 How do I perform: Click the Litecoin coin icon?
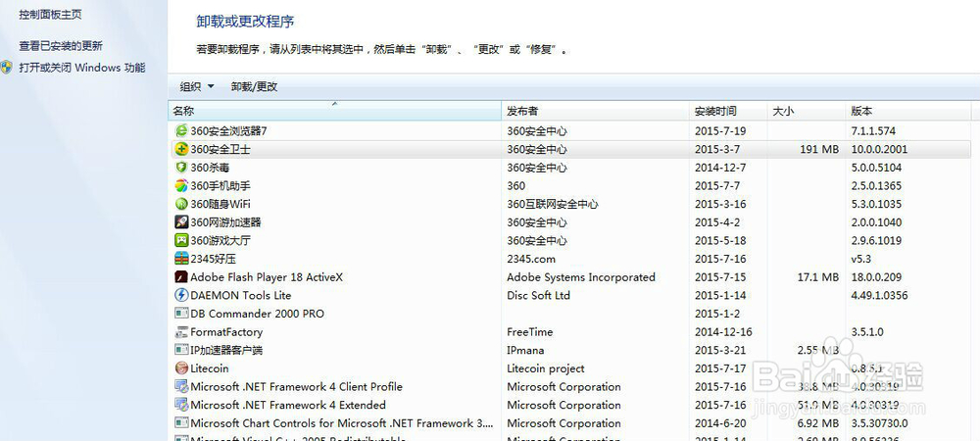pyautogui.click(x=181, y=368)
